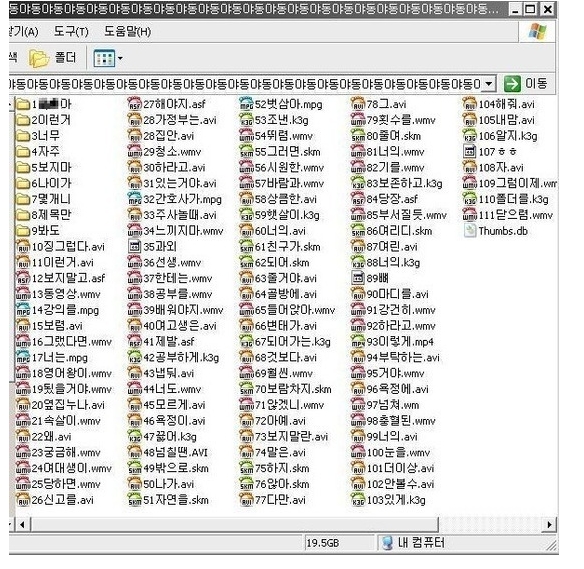Select file name 38공부를.wmv

pyautogui.click(x=178, y=294)
